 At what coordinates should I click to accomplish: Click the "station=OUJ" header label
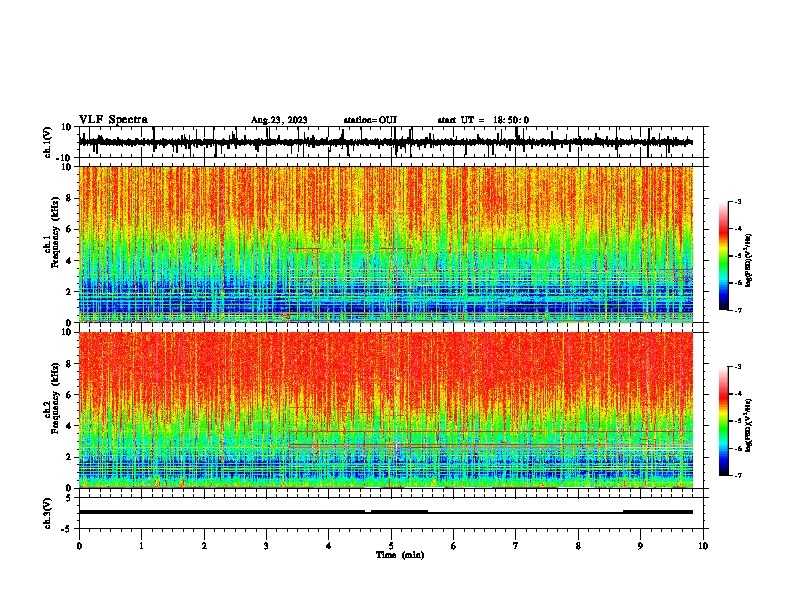pos(370,120)
